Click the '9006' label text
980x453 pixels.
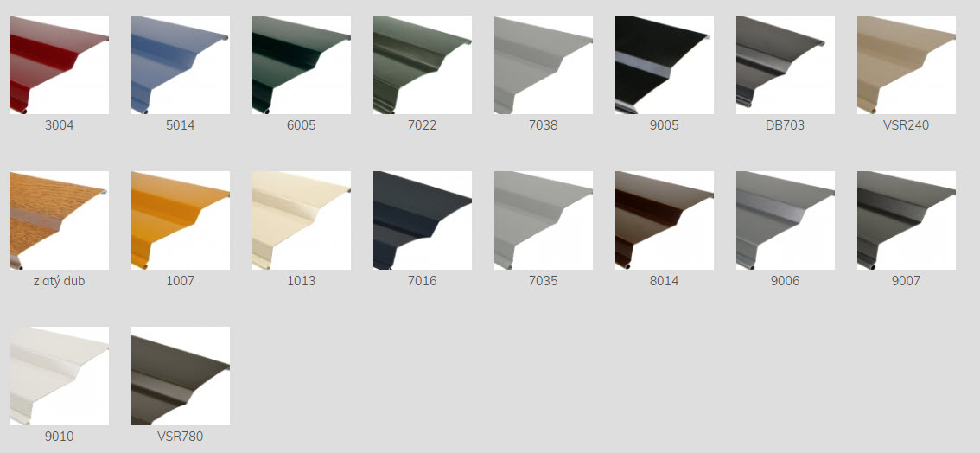pyautogui.click(x=785, y=281)
